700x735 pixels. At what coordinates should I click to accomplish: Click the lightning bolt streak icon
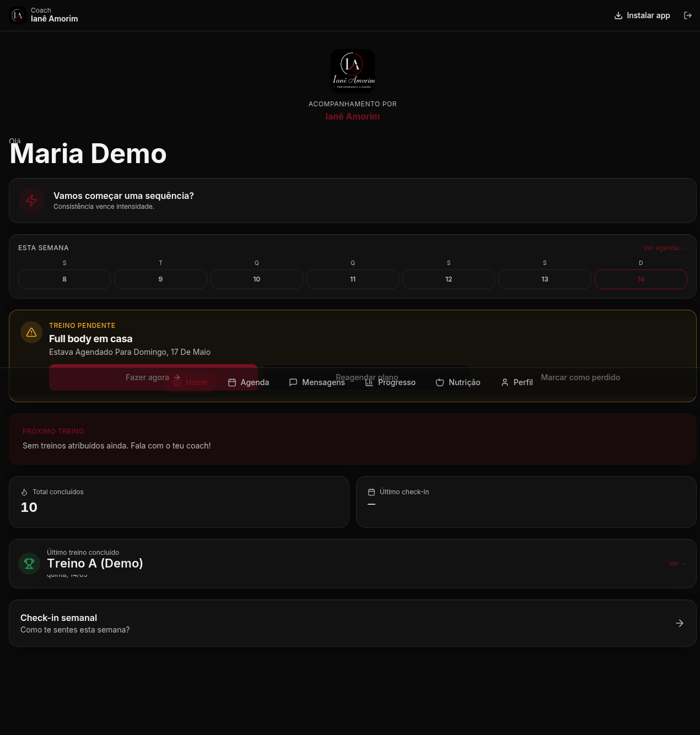(x=31, y=201)
